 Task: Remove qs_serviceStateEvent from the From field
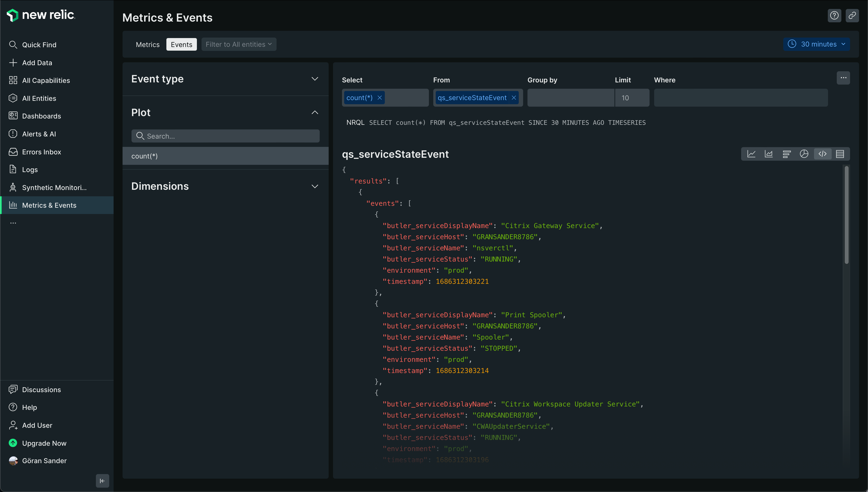point(514,98)
